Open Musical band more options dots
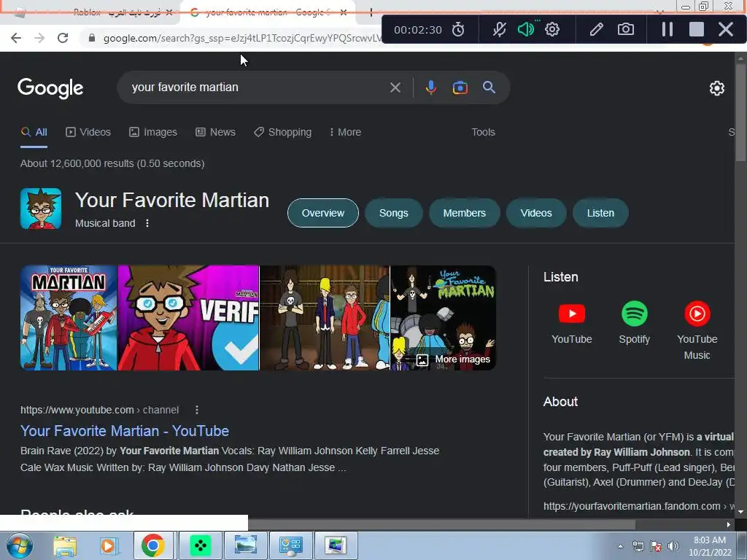 click(x=147, y=223)
